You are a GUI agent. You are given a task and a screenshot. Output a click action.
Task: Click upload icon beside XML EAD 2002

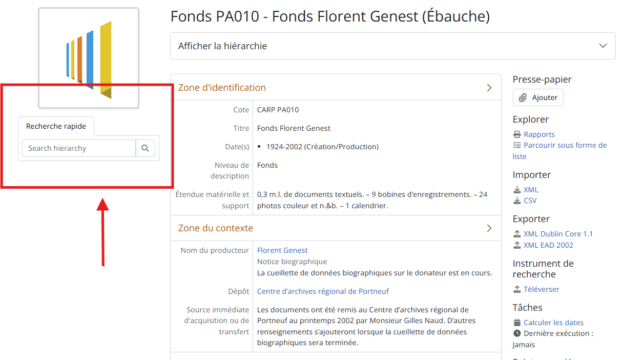[517, 245]
